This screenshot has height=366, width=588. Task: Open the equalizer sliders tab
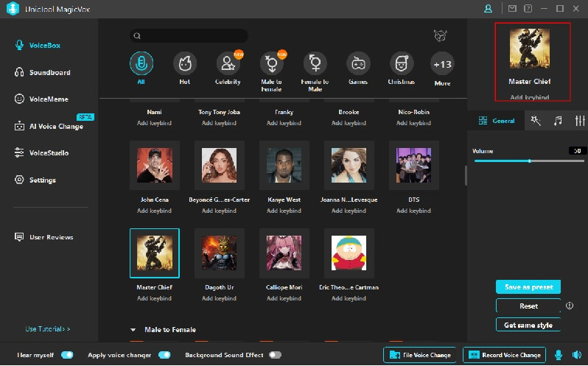click(x=580, y=121)
